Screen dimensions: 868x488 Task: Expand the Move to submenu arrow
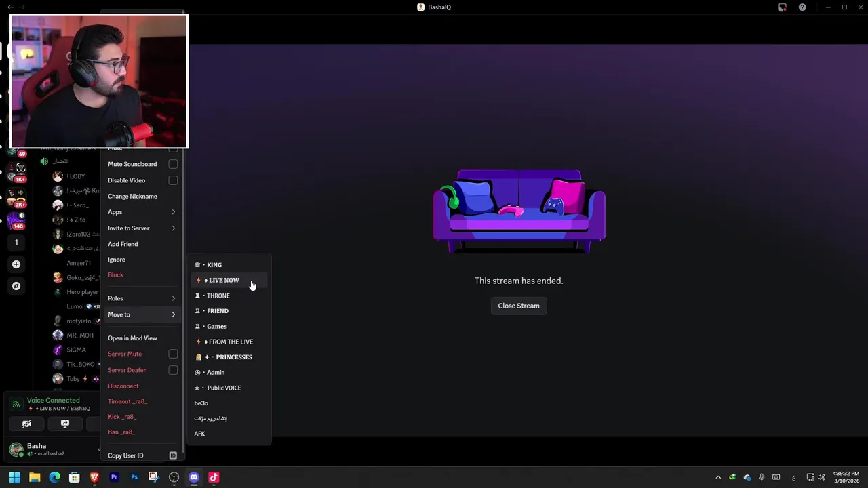[x=173, y=314]
